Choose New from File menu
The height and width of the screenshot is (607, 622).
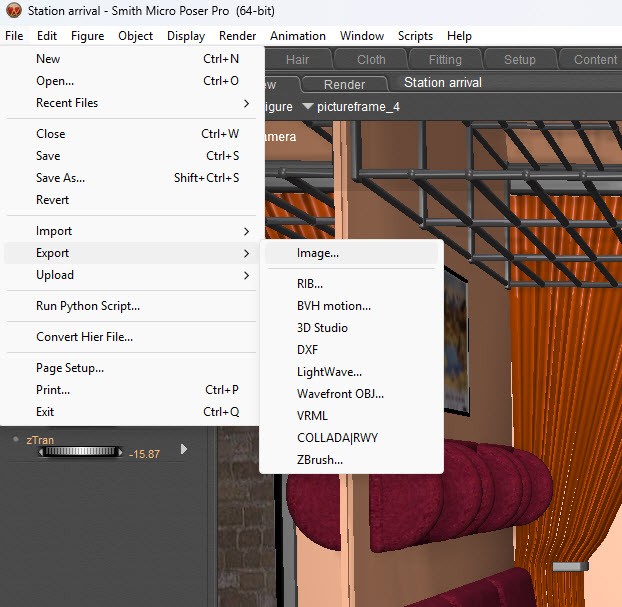coord(130,59)
